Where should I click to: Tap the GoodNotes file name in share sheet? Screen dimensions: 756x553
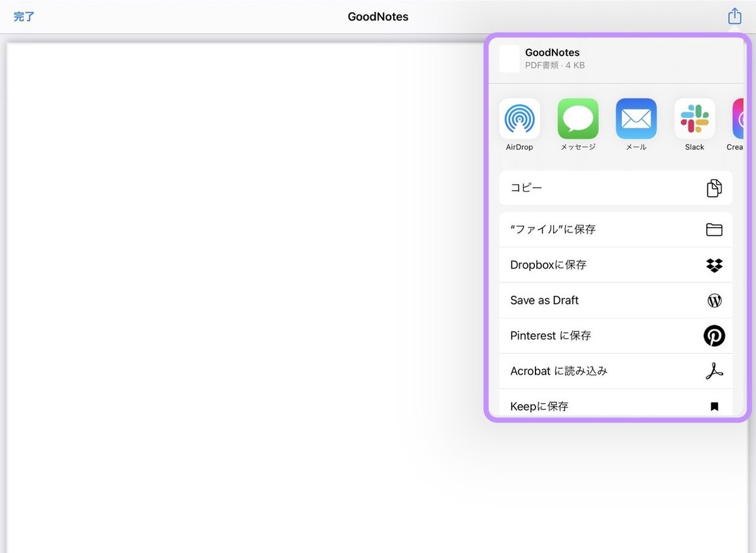pyautogui.click(x=553, y=52)
